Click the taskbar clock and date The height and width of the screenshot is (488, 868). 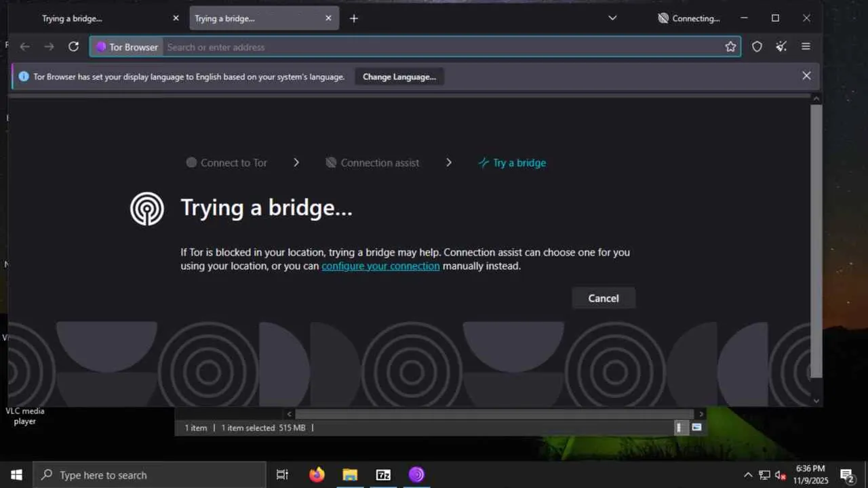tap(810, 474)
